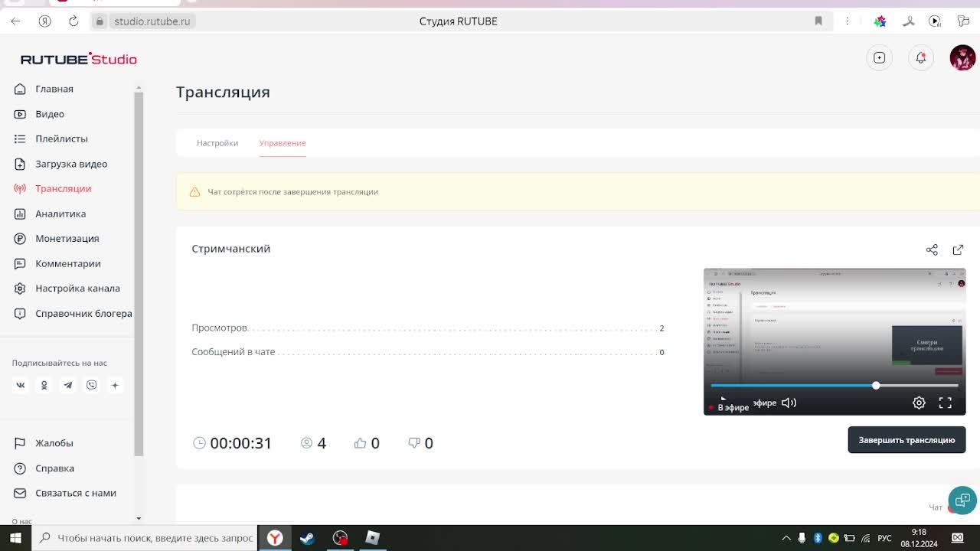Viewport: 980px width, 551px height.
Task: Open the Видео section
Action: pyautogui.click(x=49, y=114)
